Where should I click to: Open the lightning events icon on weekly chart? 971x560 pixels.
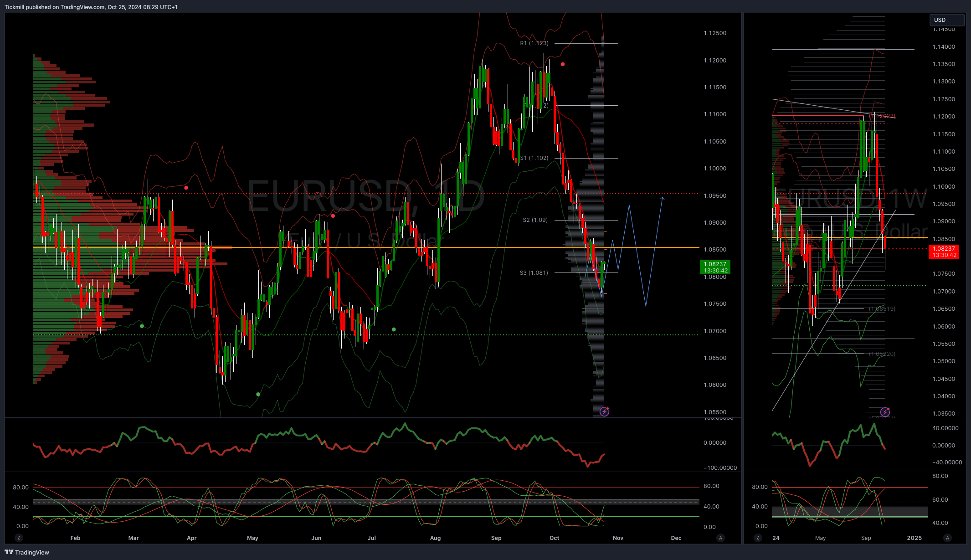885,412
